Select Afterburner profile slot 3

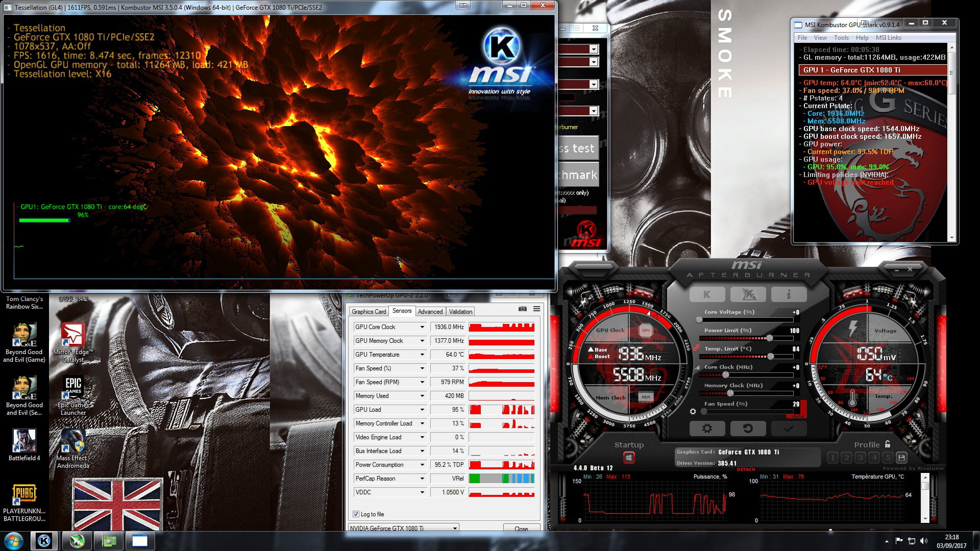point(861,458)
